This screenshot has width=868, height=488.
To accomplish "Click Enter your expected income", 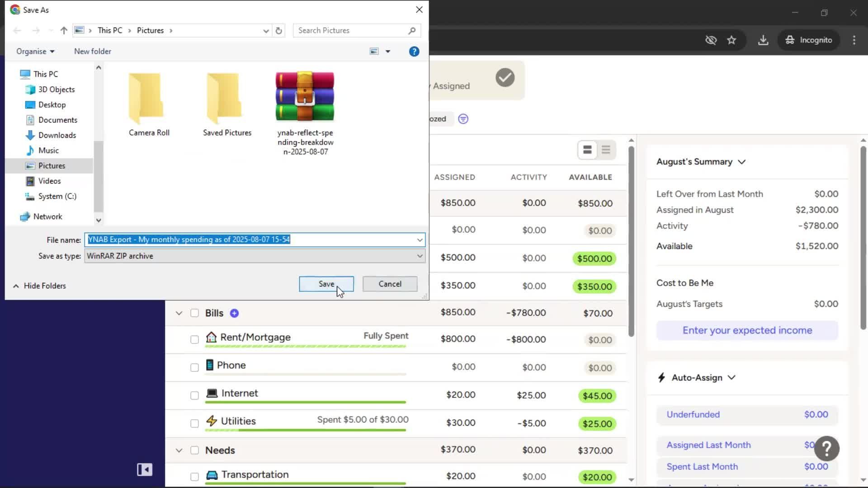I will [747, 330].
